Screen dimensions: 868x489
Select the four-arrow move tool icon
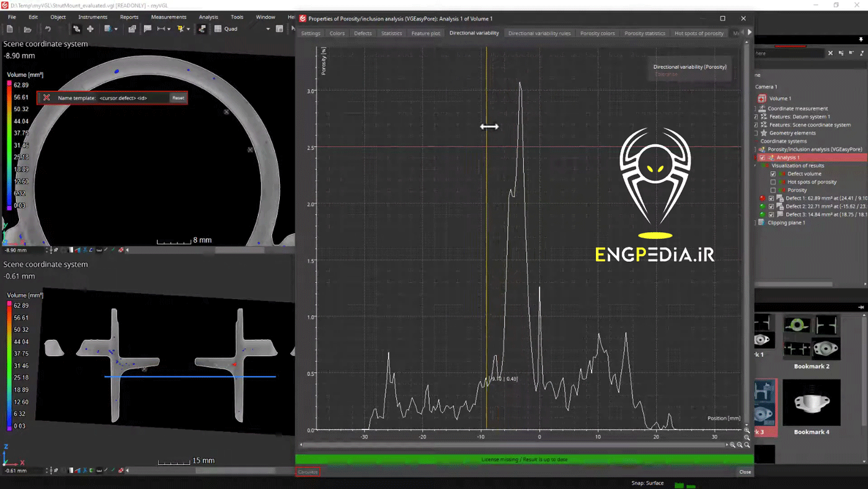tap(90, 29)
